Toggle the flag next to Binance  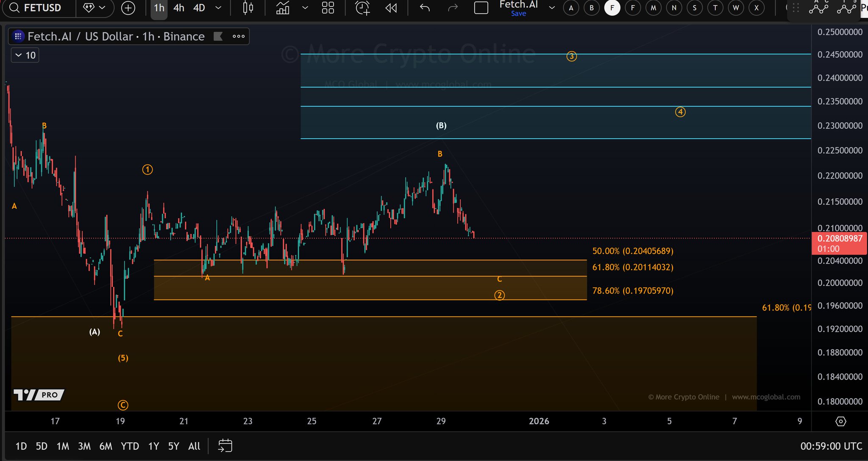click(218, 36)
